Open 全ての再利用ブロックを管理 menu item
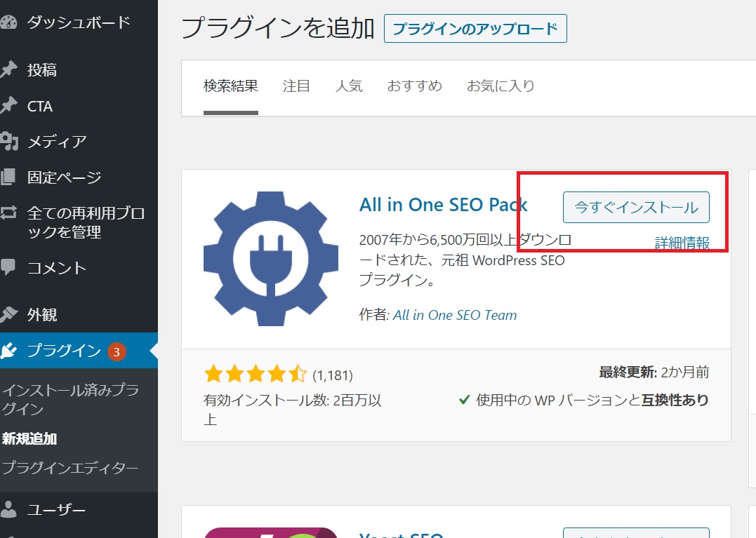The width and height of the screenshot is (756, 538). tap(85, 222)
